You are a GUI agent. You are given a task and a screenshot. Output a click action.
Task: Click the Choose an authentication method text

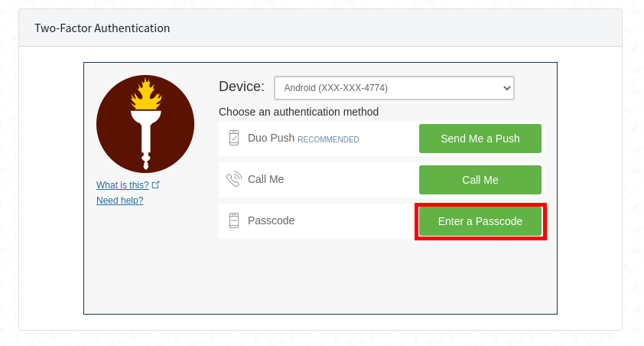[x=298, y=112]
